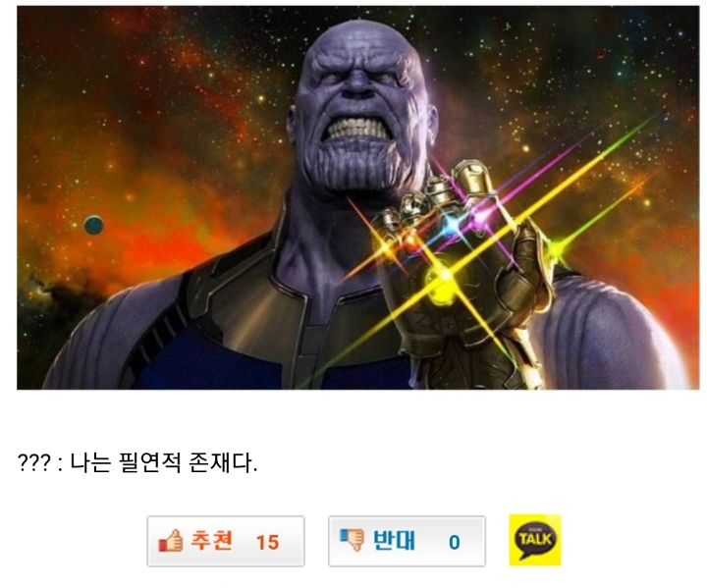Click the thumbs-down icon on 반대 button
The height and width of the screenshot is (588, 707).
[352, 540]
